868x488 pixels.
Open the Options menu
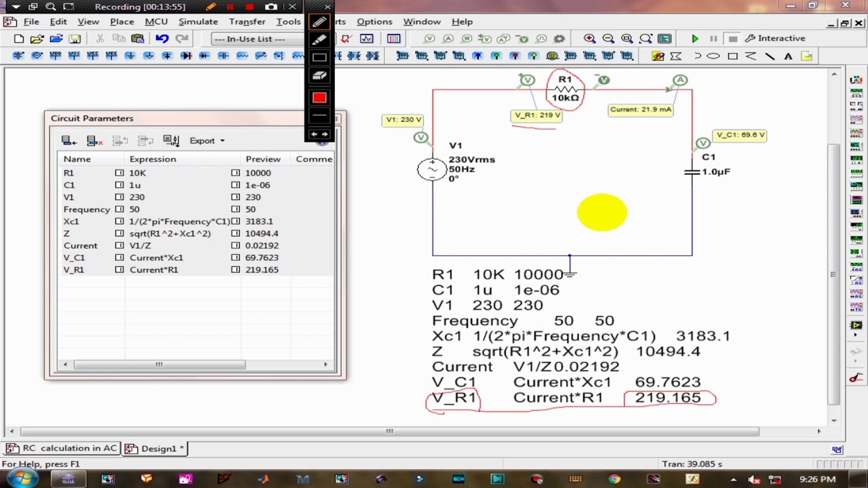[x=374, y=22]
